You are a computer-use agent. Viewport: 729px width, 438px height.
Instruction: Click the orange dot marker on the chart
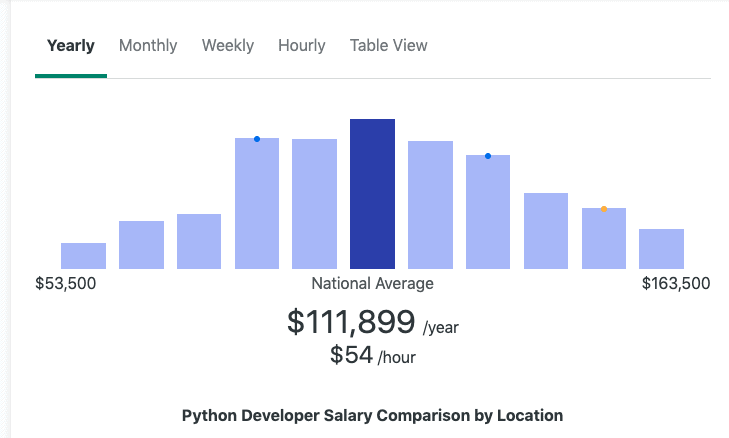click(x=604, y=209)
